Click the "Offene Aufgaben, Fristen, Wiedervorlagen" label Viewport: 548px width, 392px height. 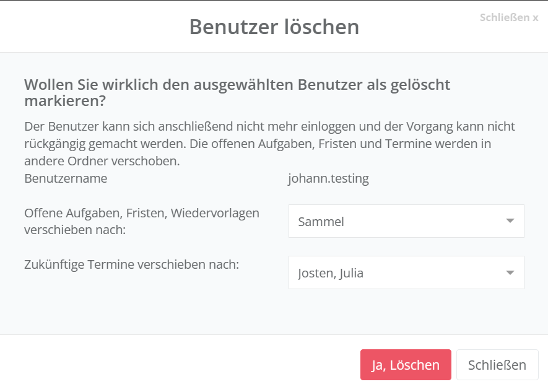point(141,213)
